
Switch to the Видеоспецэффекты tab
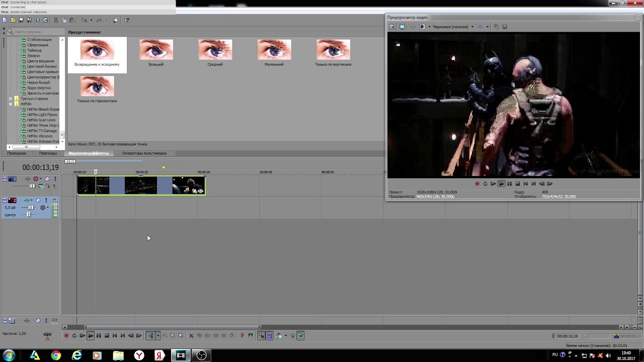89,153
